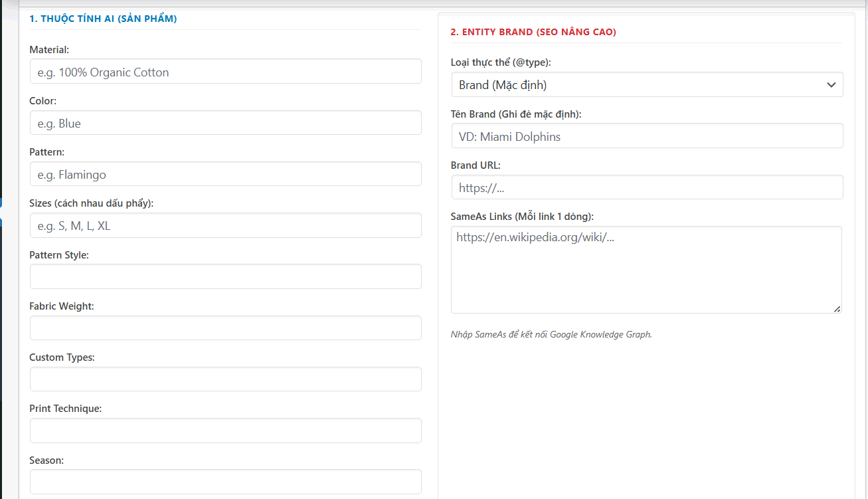The image size is (868, 499).
Task: Click the Custom Types input field
Action: 225,379
